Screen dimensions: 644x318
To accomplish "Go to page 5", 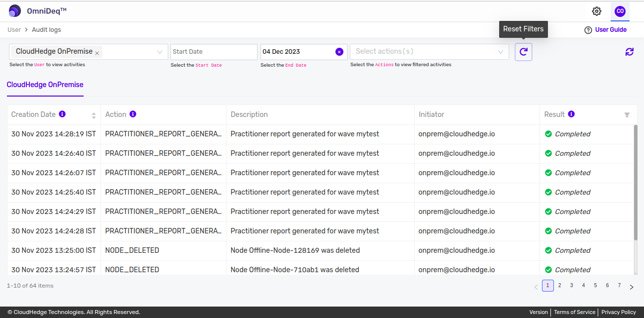I will click(x=596, y=286).
